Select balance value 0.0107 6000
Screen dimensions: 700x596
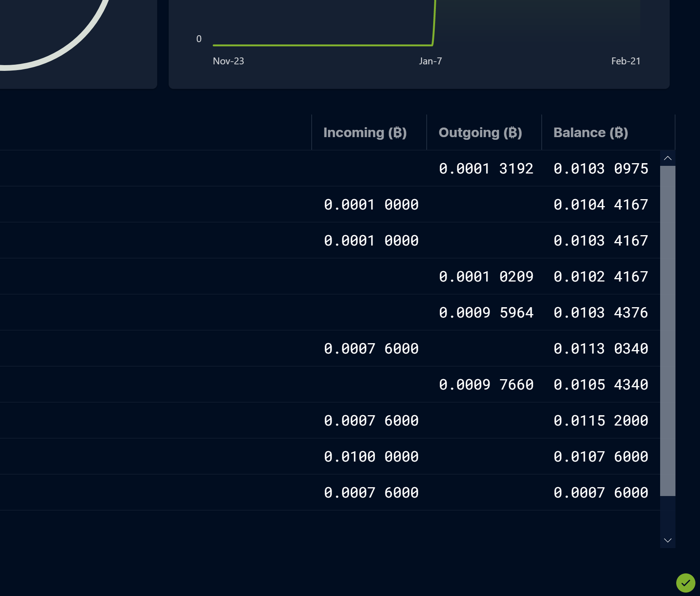601,457
